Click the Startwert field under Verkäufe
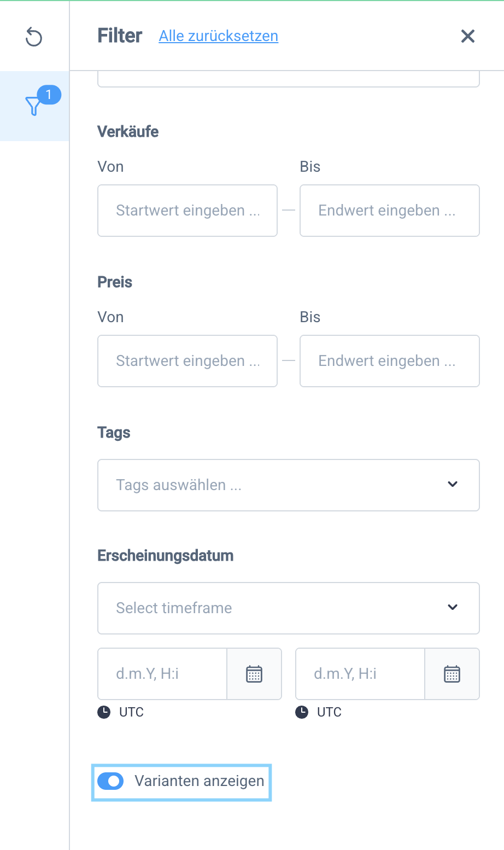 (187, 211)
